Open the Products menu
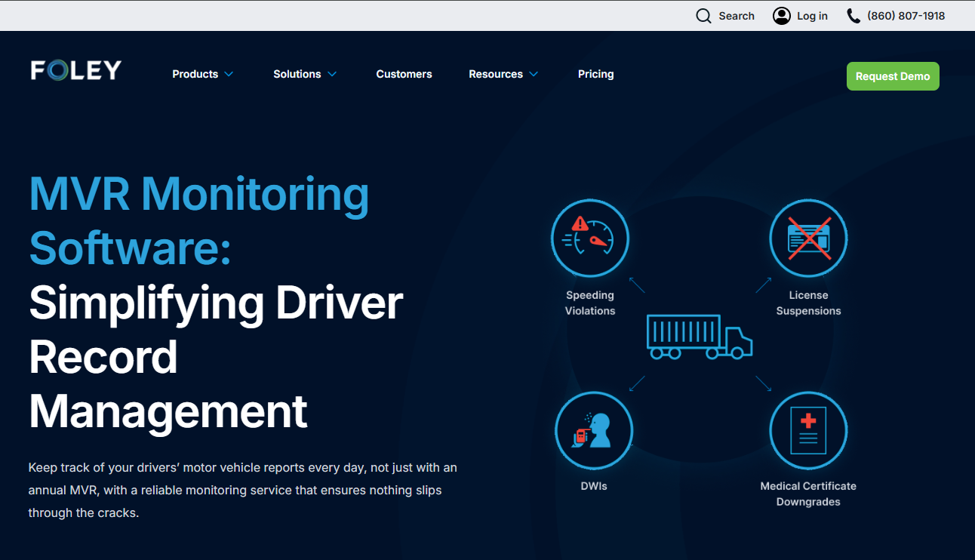Screen dimensions: 975x560 [x=195, y=74]
